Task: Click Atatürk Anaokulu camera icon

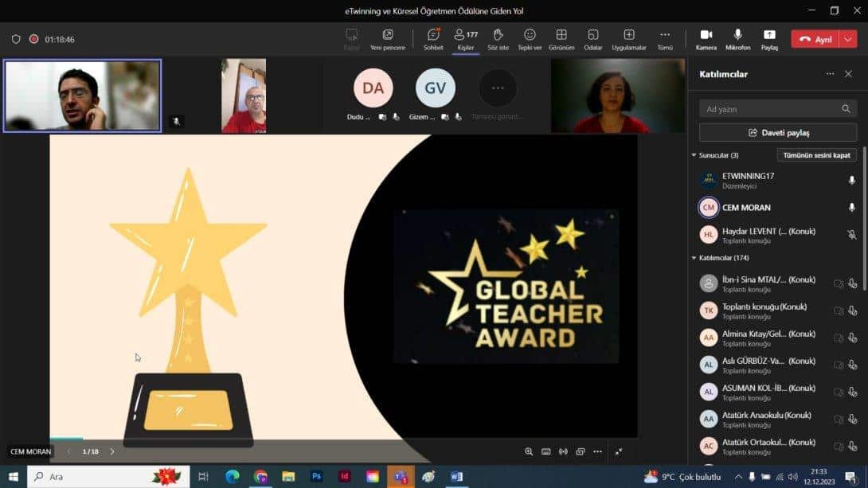Action: [839, 419]
